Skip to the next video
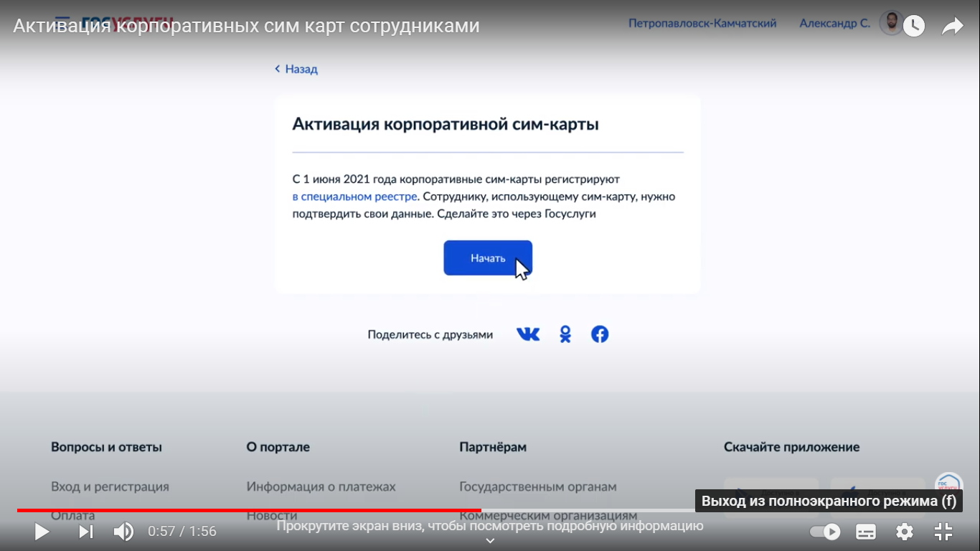 pos(86,532)
